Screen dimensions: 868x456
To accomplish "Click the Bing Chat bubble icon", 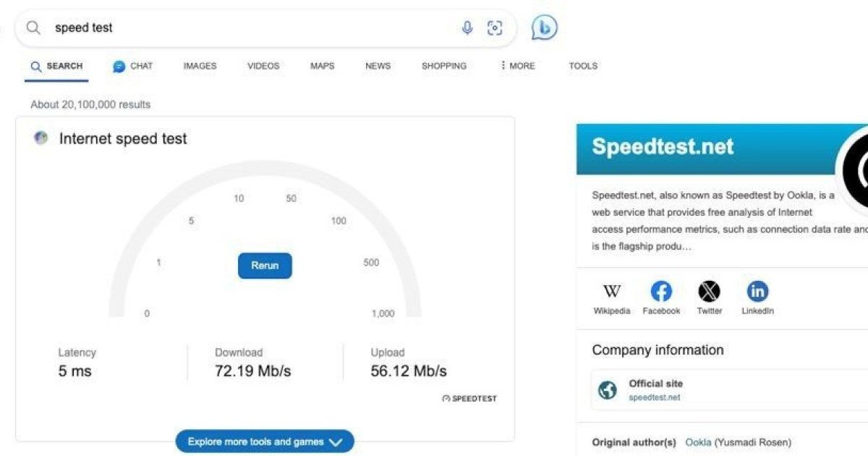I will pyautogui.click(x=542, y=28).
